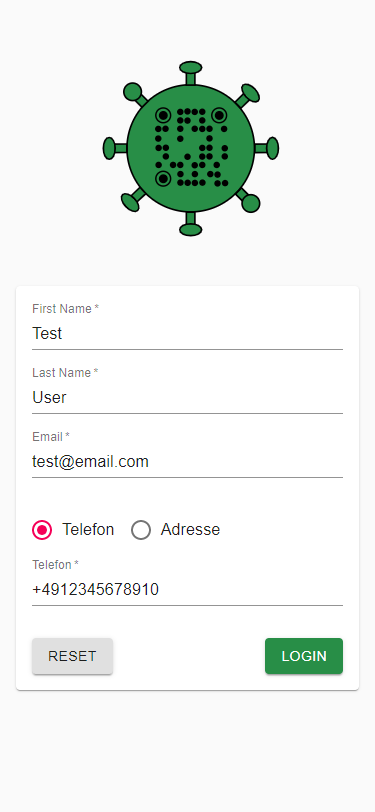Click the green LOGIN button

click(x=304, y=656)
